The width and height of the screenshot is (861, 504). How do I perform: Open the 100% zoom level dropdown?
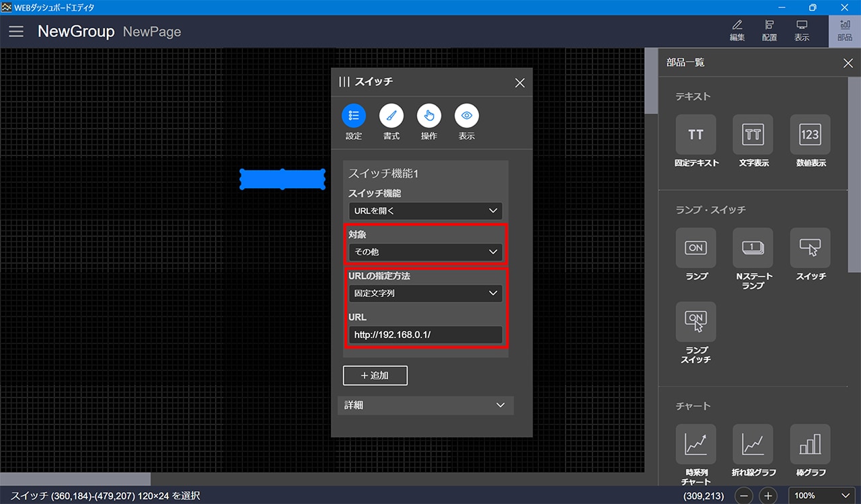click(x=821, y=496)
